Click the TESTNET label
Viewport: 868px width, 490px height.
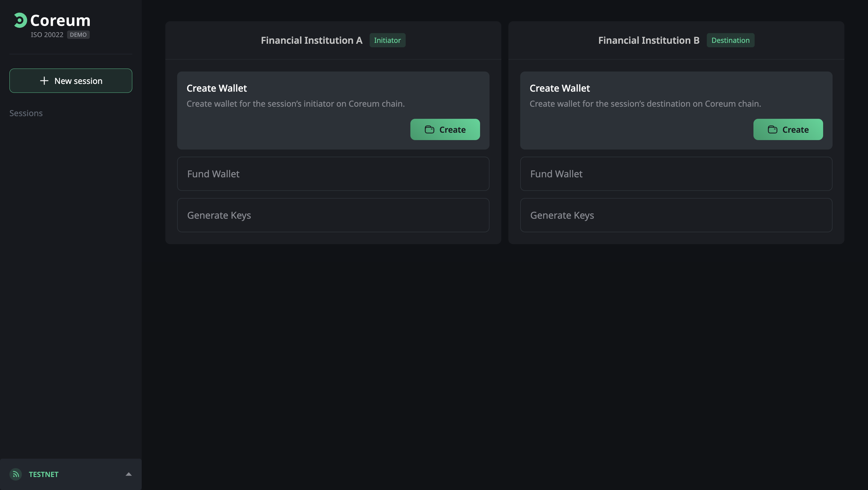[x=43, y=475]
